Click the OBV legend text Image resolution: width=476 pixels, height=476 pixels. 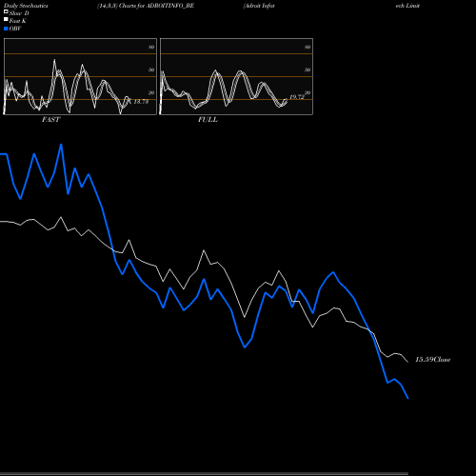click(15, 29)
